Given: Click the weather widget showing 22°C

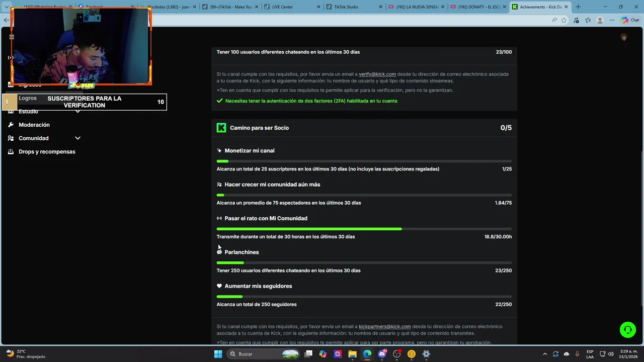Looking at the screenshot, I should [x=25, y=354].
